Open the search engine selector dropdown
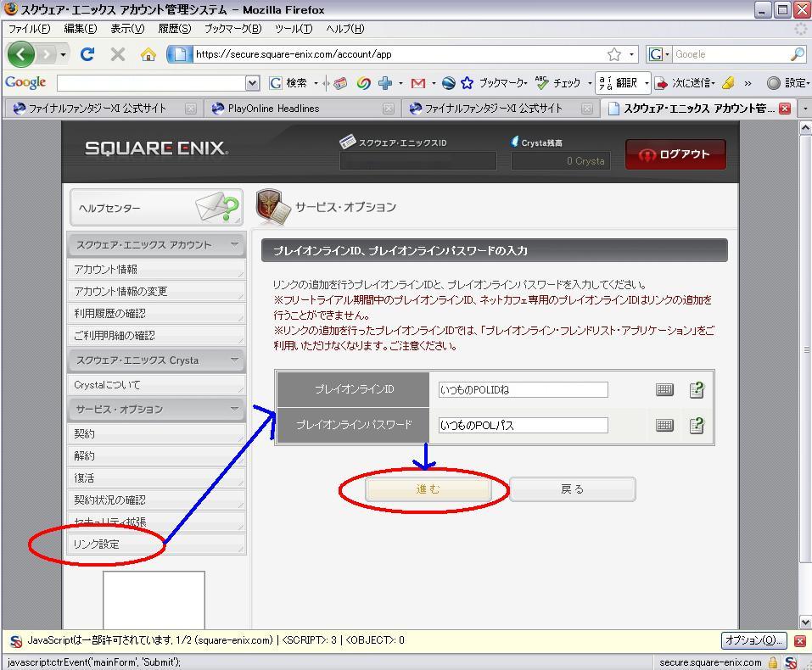812x670 pixels. click(x=659, y=54)
